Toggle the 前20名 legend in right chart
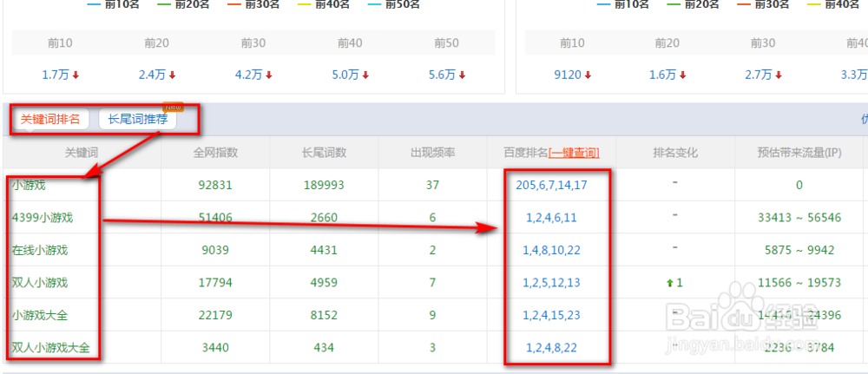The image size is (868, 374). pos(693,4)
